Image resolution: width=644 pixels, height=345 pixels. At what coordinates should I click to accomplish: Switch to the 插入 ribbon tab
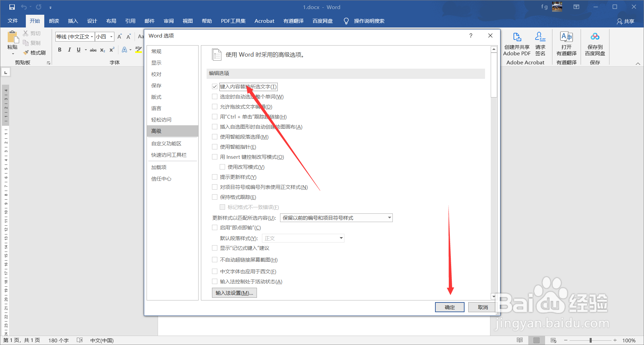pyautogui.click(x=73, y=21)
